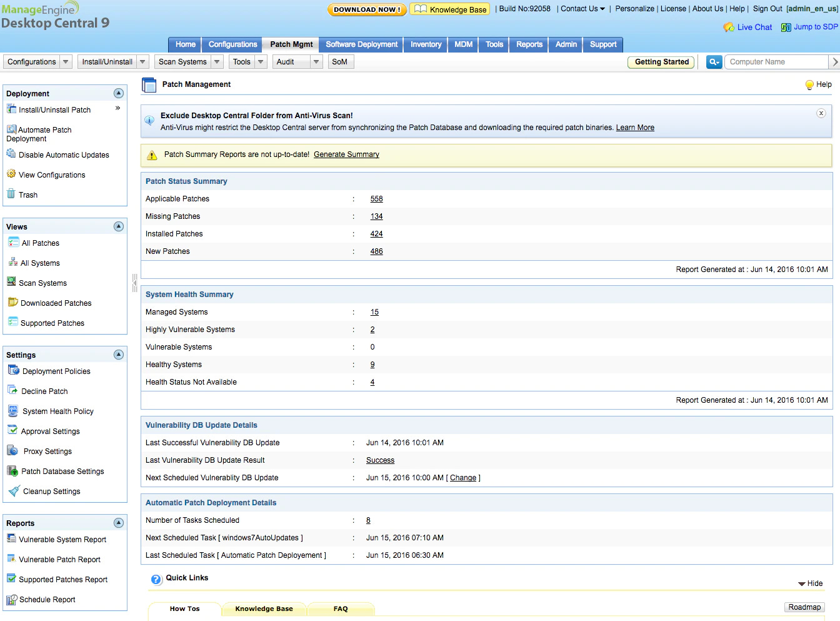Select Install/Uninstall Patch in Deployment panel

[55, 109]
